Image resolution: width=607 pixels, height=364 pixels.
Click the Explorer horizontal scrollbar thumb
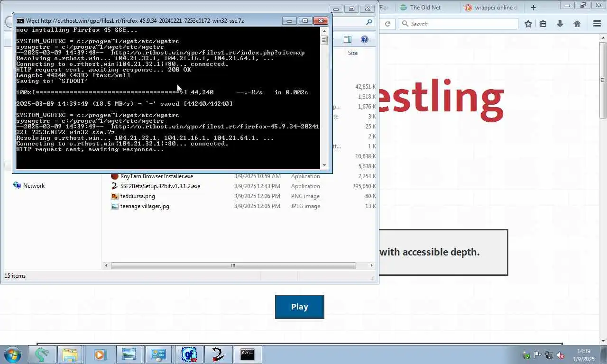pos(233,265)
